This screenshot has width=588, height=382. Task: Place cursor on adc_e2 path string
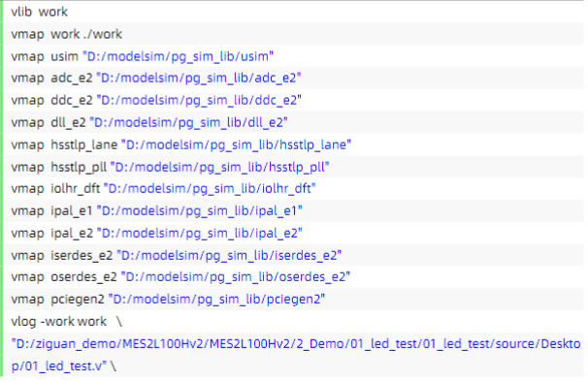[199, 78]
